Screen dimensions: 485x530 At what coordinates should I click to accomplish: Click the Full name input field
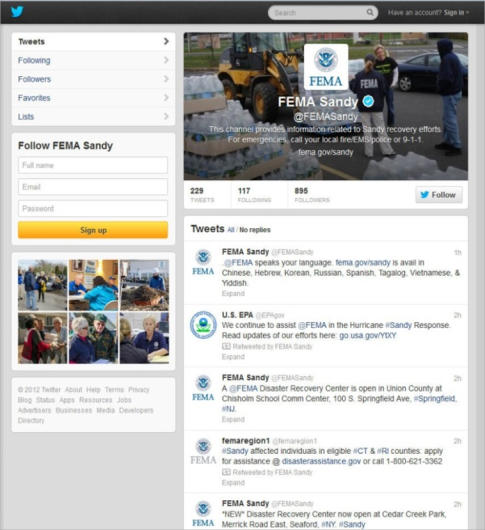click(x=93, y=165)
